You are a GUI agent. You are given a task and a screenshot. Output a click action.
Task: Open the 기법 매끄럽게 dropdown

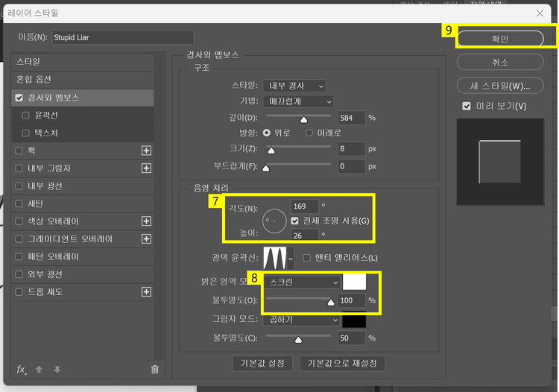tap(298, 101)
